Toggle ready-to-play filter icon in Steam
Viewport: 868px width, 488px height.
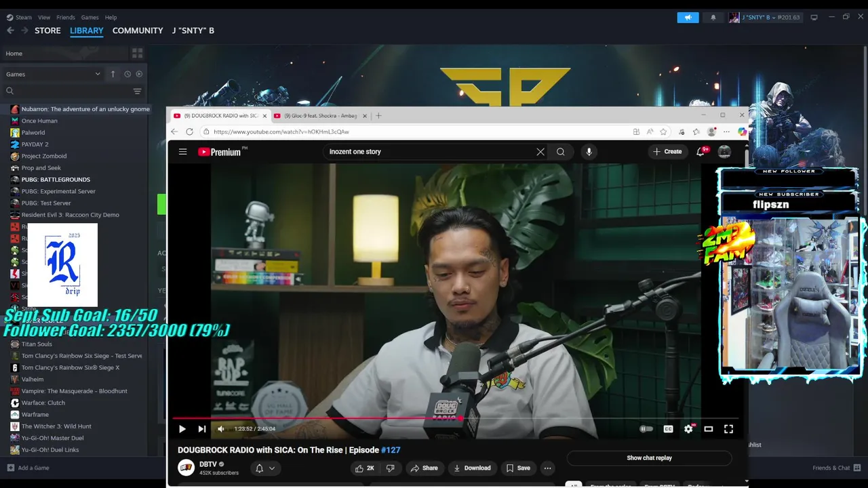click(139, 74)
